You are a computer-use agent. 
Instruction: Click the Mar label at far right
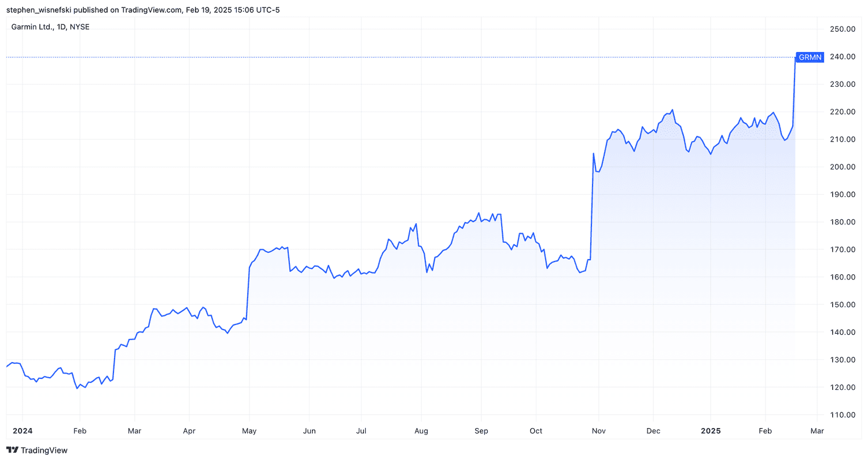pos(817,431)
